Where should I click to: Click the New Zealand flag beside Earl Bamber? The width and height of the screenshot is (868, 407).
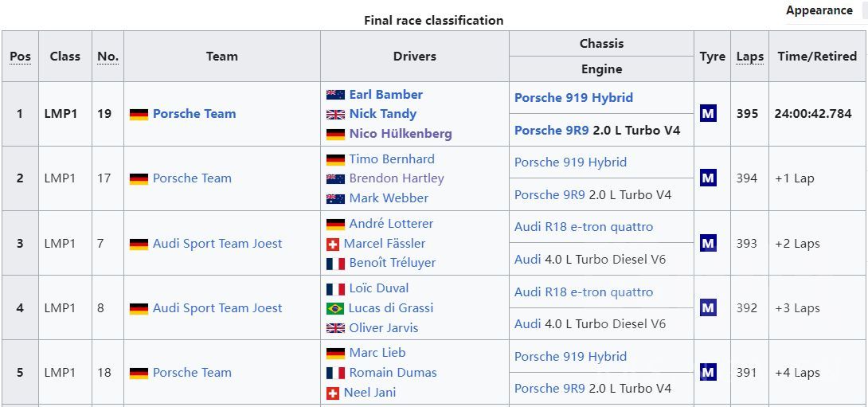click(335, 95)
